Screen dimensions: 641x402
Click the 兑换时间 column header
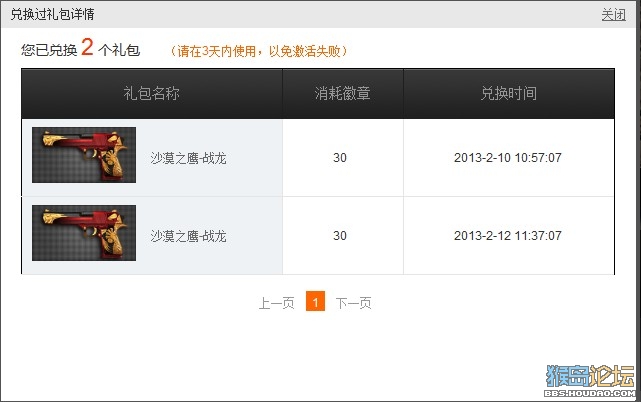[x=509, y=93]
